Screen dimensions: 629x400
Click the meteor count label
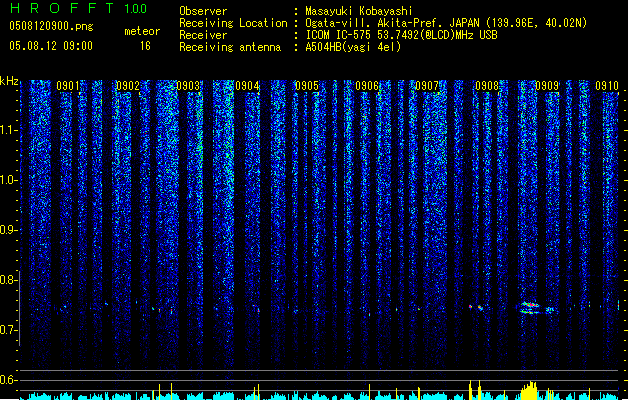[x=142, y=31]
